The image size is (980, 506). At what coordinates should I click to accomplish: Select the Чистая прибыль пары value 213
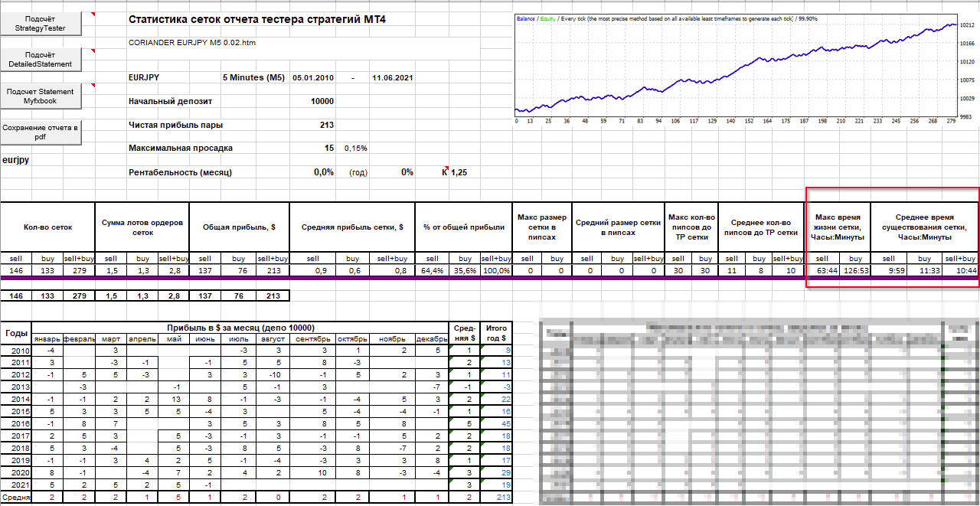[327, 125]
